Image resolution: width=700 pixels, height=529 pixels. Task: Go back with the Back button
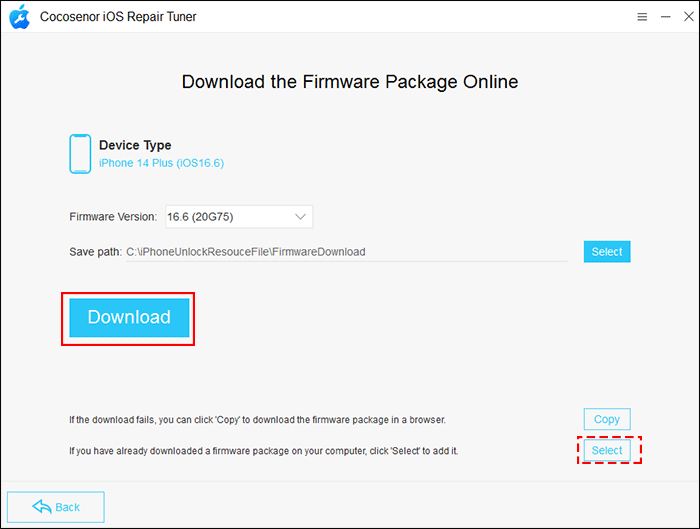[x=56, y=507]
